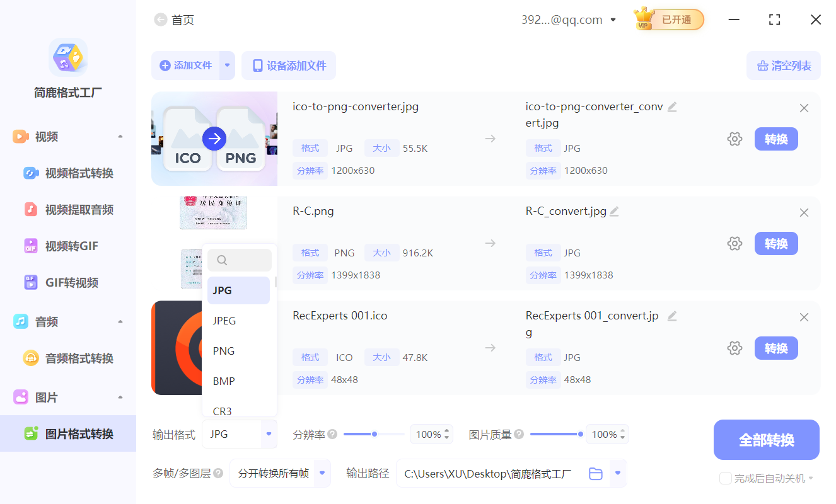836x504 pixels.
Task: Open conversion settings gear for R-C.png
Action: (734, 243)
